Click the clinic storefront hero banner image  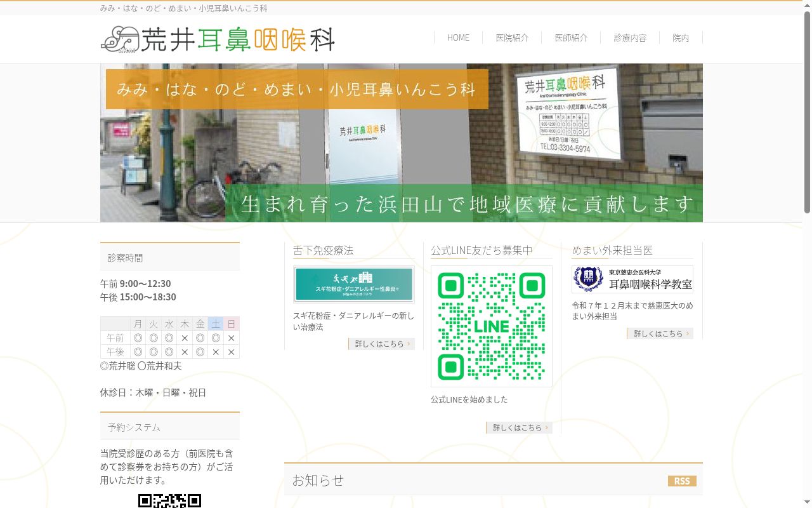pyautogui.click(x=402, y=143)
